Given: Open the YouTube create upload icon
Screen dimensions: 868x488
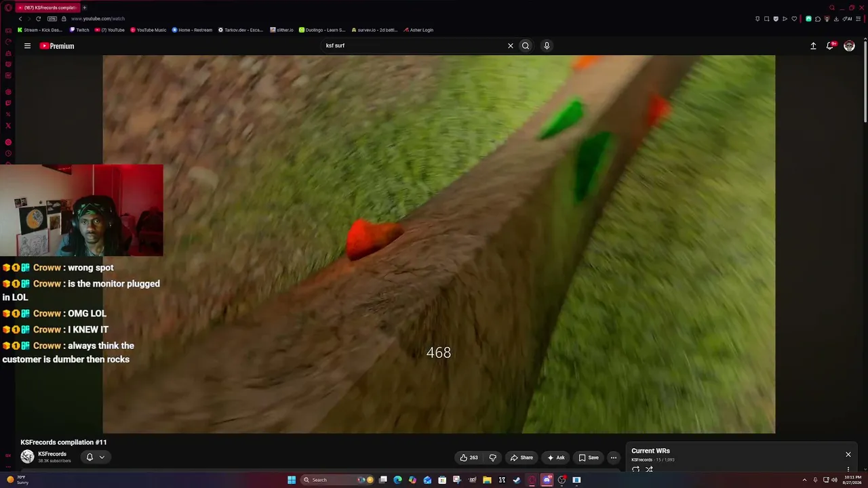Looking at the screenshot, I should [x=813, y=46].
